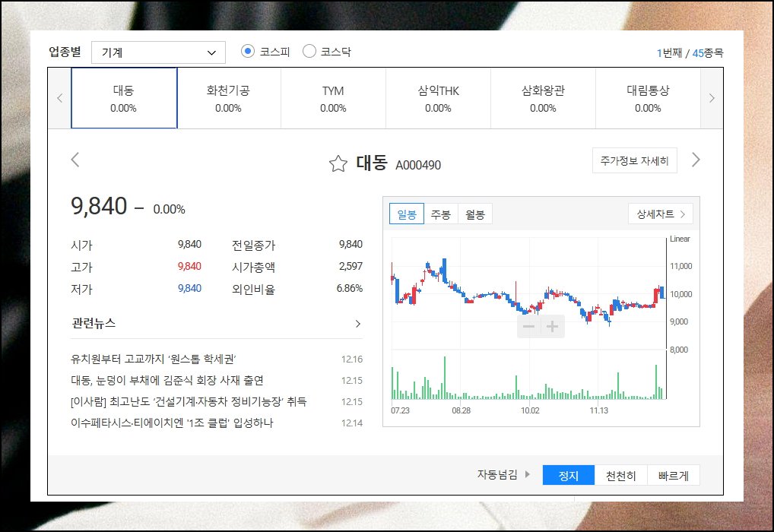
Task: Click the red 고가 value 9,840
Action: coord(189,266)
